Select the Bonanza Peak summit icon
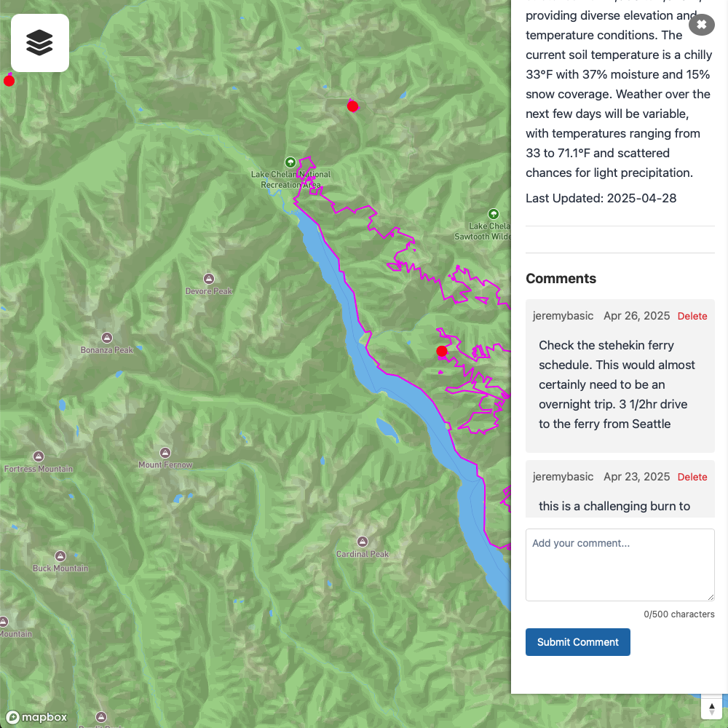 click(x=107, y=338)
